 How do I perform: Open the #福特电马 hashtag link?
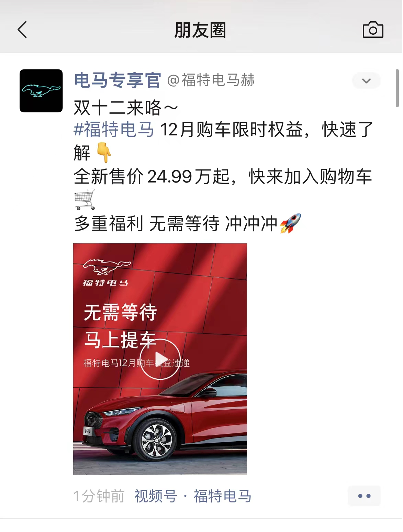[x=114, y=130]
